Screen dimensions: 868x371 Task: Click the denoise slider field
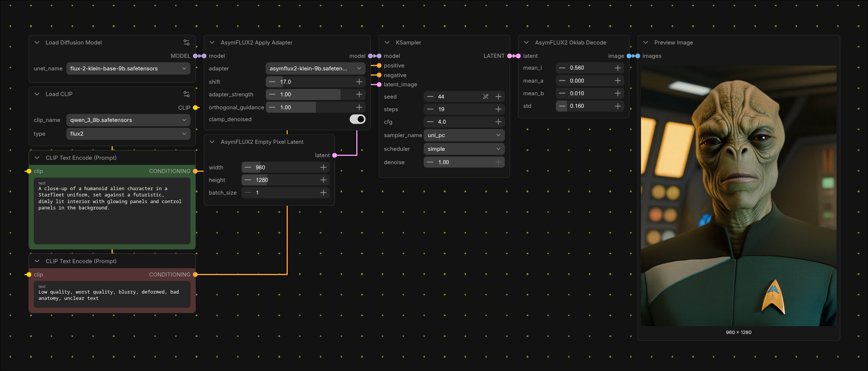click(464, 162)
